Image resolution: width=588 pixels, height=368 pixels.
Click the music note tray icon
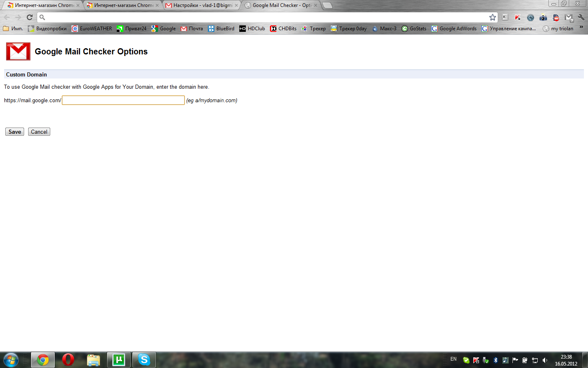(x=505, y=360)
